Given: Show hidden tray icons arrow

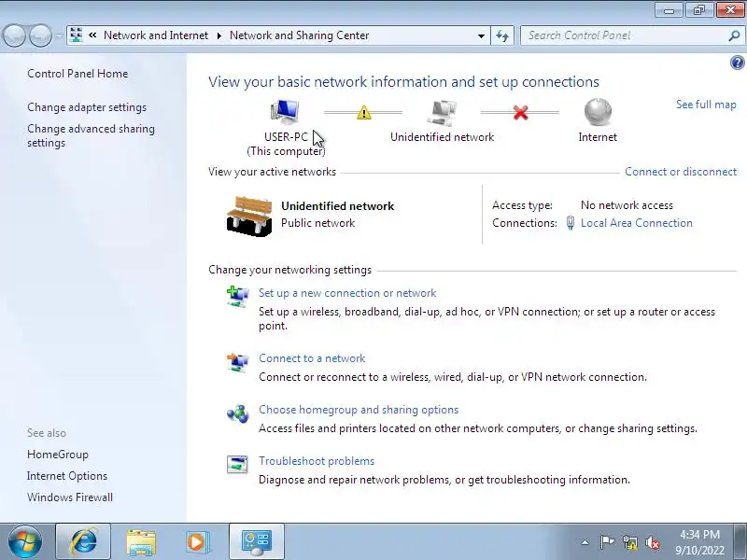Looking at the screenshot, I should click(585, 542).
